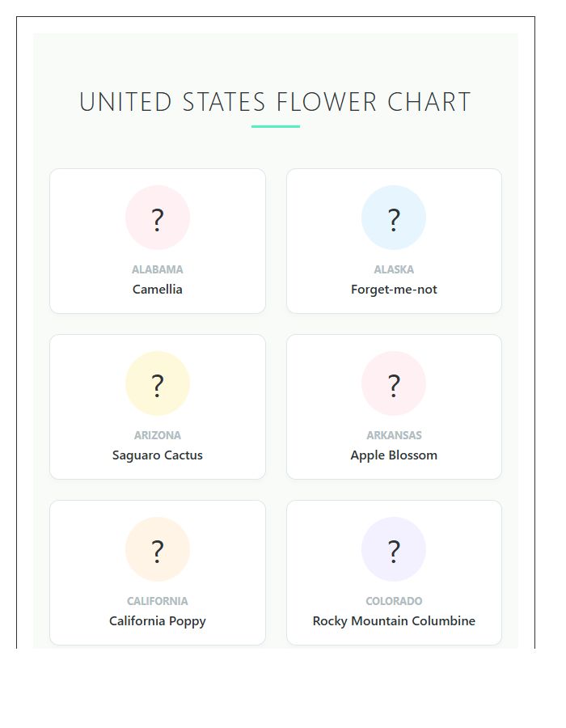This screenshot has width=566, height=728.
Task: Reveal the hidden flower image for Camellia
Action: [x=157, y=218]
